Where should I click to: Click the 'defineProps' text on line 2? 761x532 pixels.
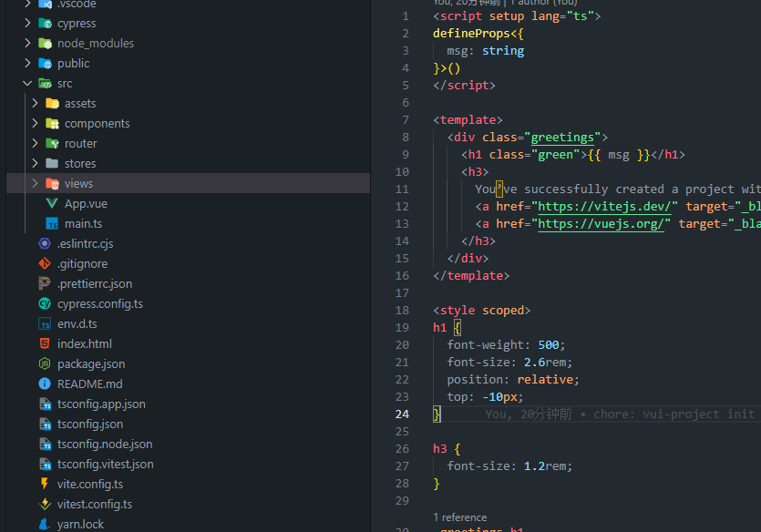pyautogui.click(x=471, y=34)
